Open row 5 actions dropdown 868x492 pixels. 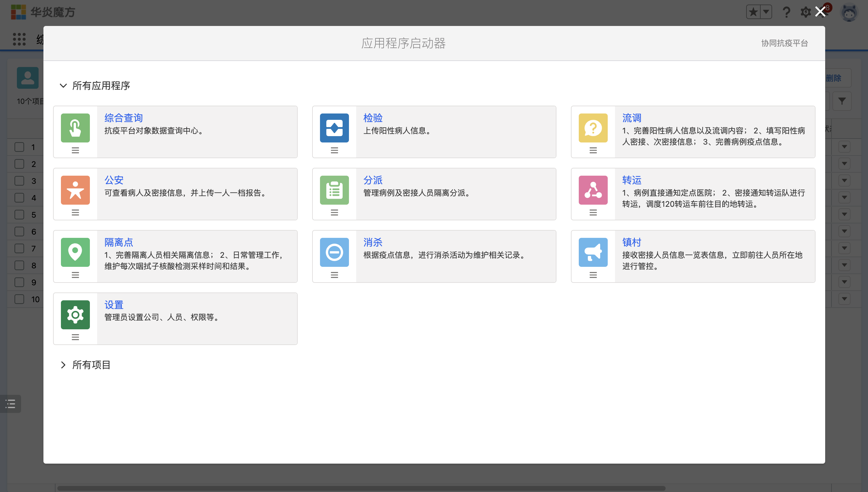point(844,214)
